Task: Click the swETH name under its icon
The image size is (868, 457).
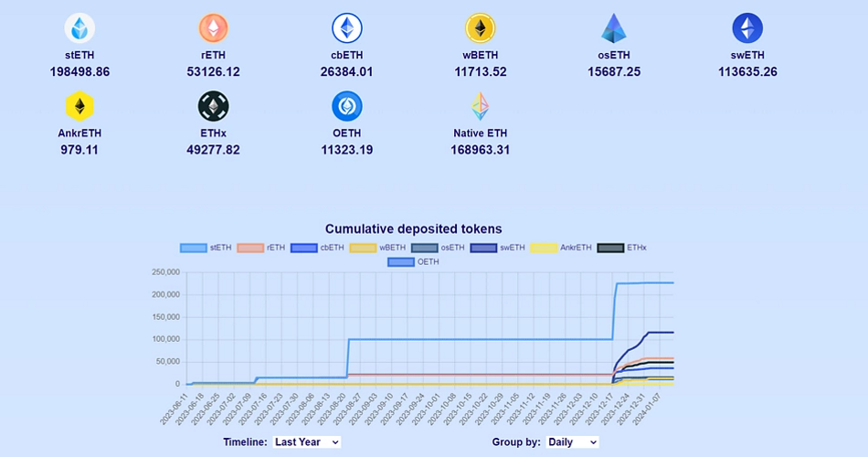Action: pos(747,56)
